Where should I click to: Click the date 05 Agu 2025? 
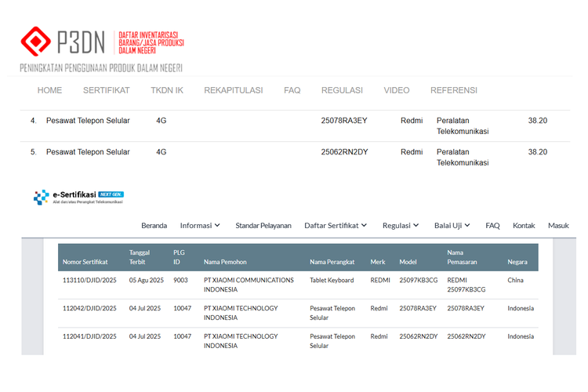point(147,280)
